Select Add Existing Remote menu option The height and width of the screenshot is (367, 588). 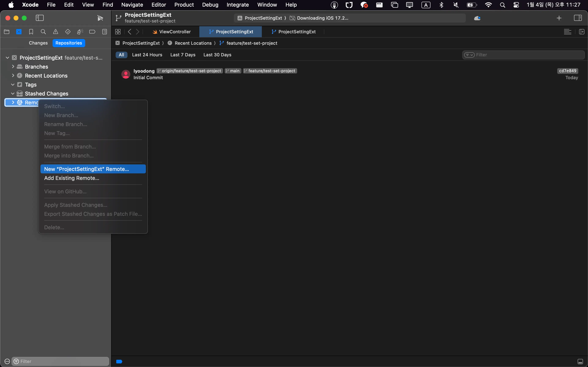coord(72,178)
